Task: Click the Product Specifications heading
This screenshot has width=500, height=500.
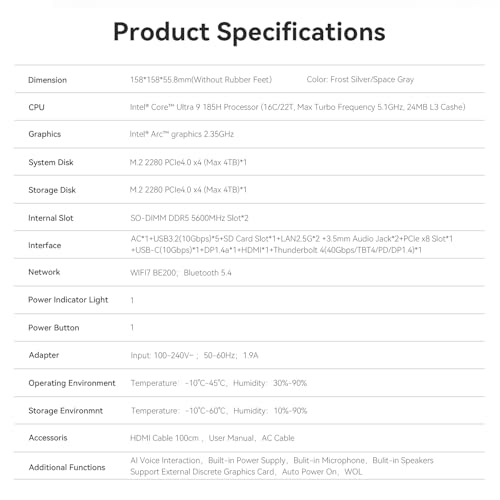Action: (249, 32)
